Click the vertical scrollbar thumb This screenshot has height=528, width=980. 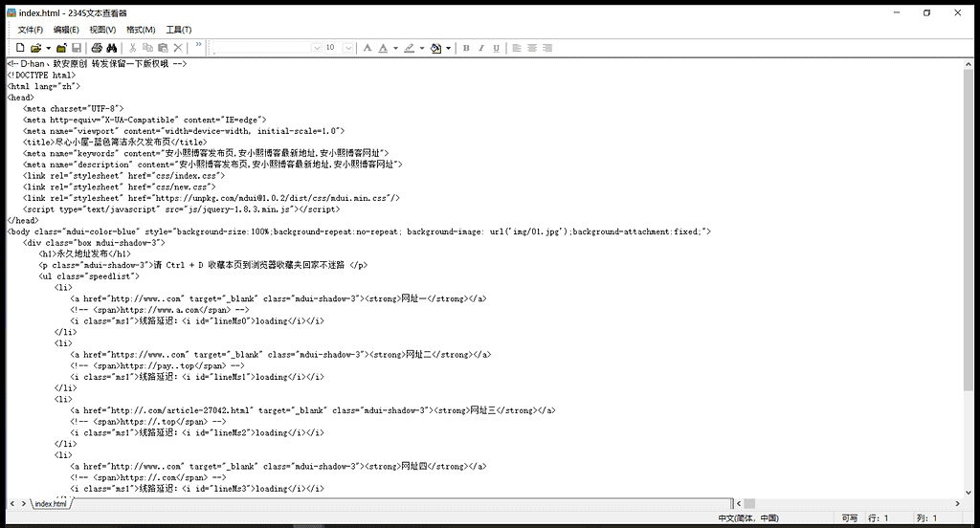[969, 230]
